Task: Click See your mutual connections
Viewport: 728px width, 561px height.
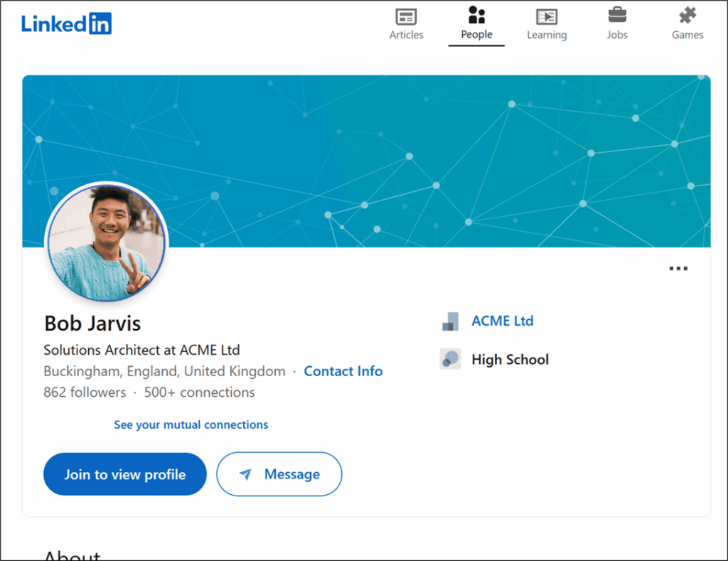Action: pos(191,424)
